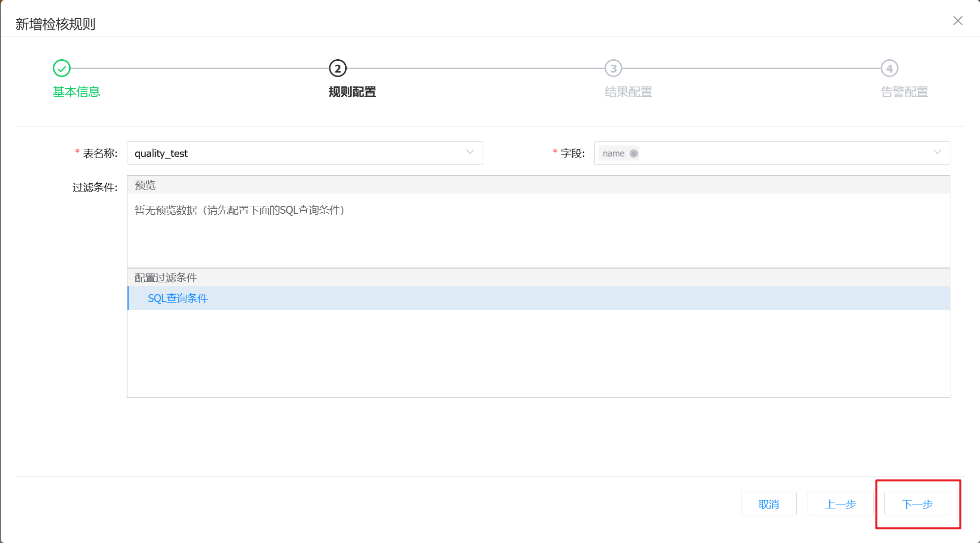This screenshot has height=543, width=980.
Task: Click step 3 circle icon
Action: click(x=613, y=69)
